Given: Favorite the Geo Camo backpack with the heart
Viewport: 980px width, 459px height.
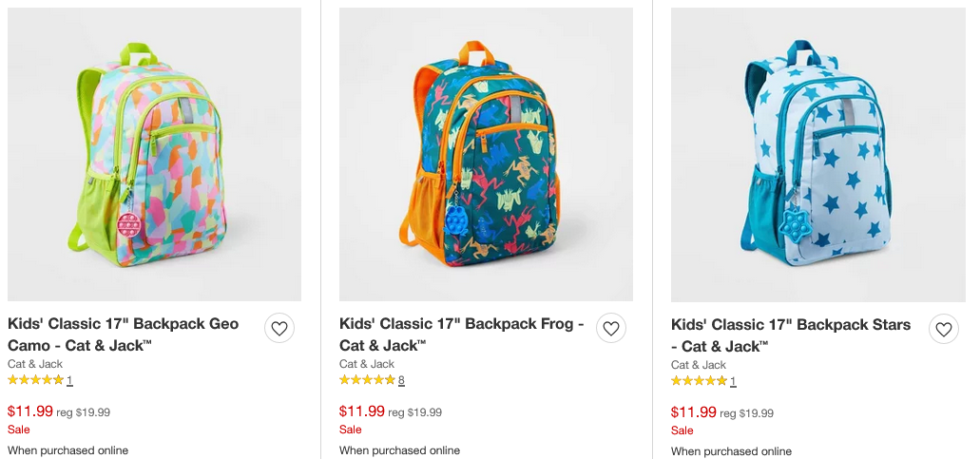Looking at the screenshot, I should click(x=279, y=329).
